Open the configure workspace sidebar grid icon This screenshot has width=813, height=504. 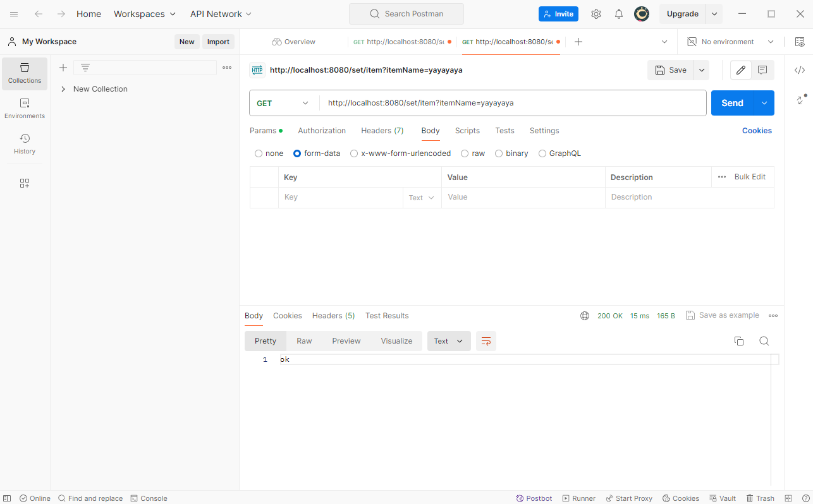[25, 183]
